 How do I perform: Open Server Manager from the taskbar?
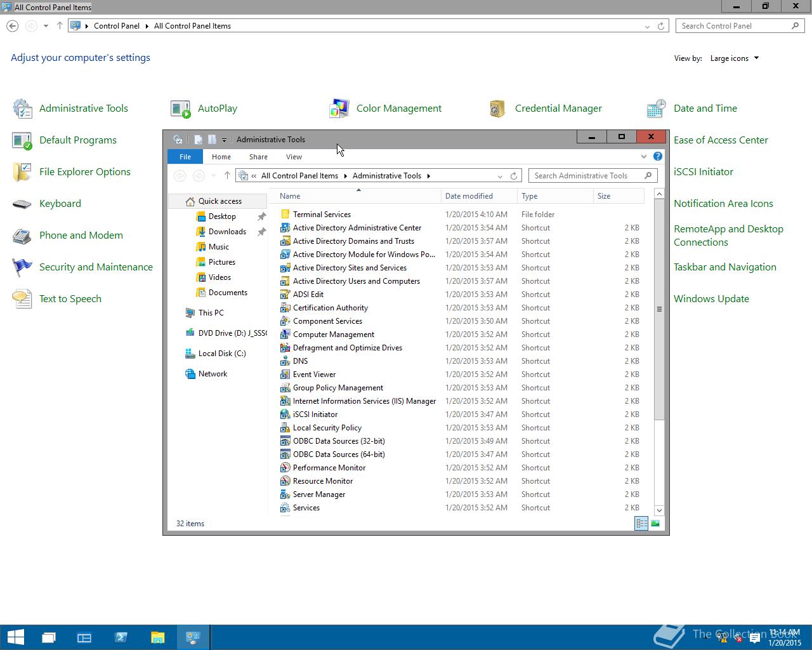tap(84, 637)
